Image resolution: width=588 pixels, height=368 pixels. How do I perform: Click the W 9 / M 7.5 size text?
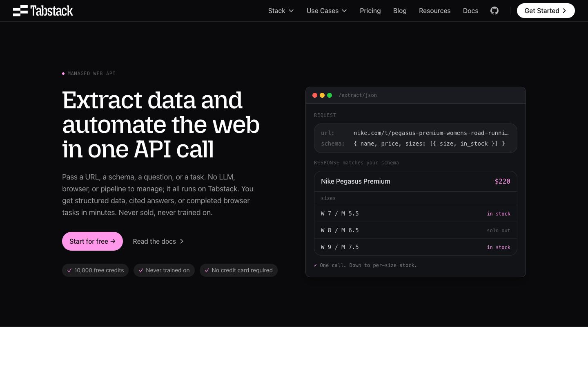(340, 247)
